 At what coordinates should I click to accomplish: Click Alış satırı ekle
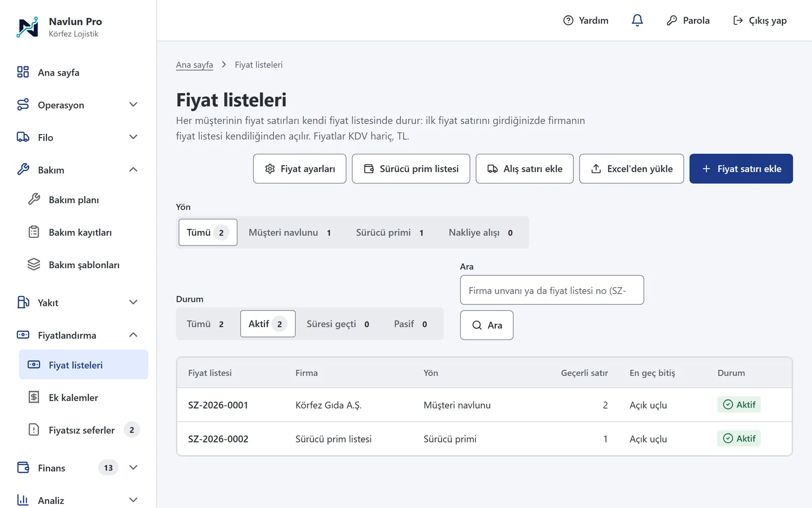pyautogui.click(x=525, y=169)
